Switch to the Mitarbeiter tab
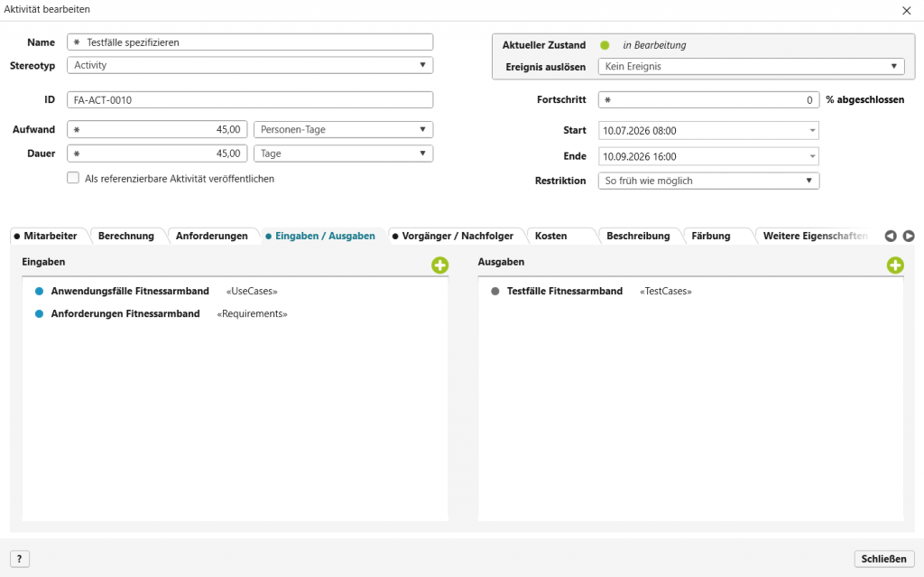This screenshot has height=577, width=924. (x=50, y=236)
